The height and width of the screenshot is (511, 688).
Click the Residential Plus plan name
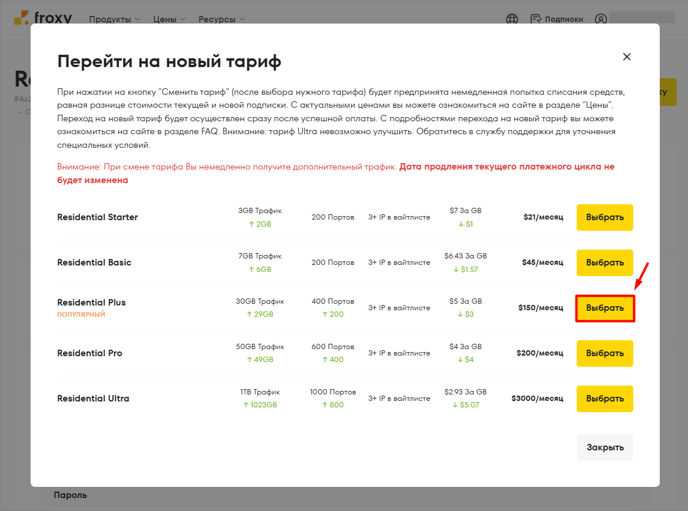(x=91, y=302)
